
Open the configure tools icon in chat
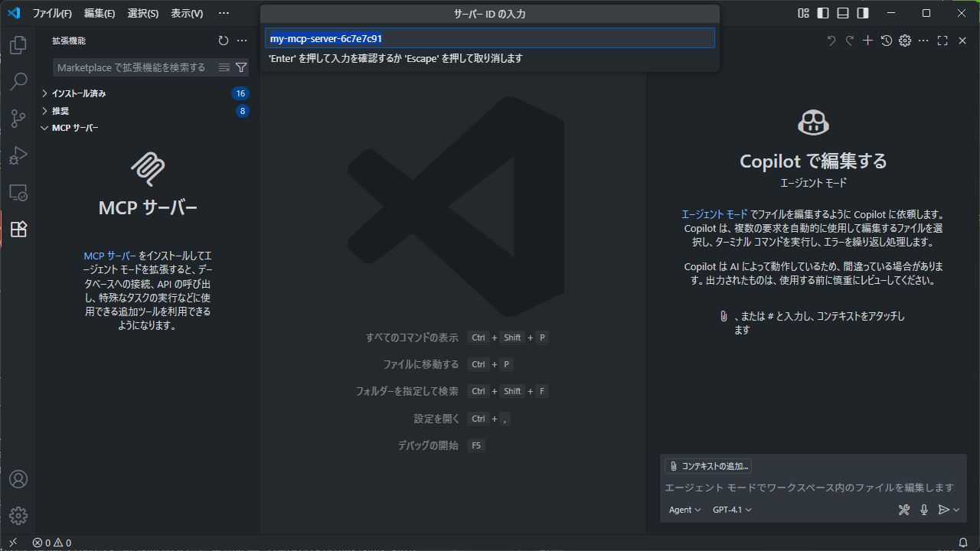coord(904,510)
